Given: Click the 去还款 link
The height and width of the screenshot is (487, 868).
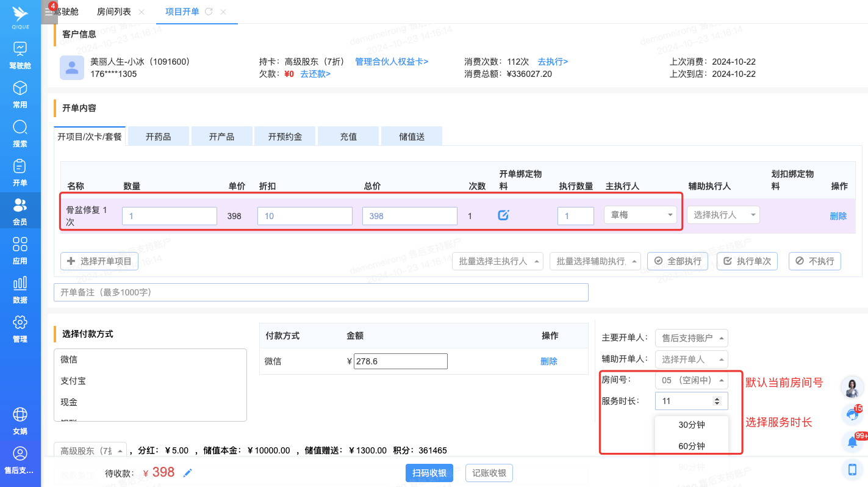Looking at the screenshot, I should tap(315, 74).
